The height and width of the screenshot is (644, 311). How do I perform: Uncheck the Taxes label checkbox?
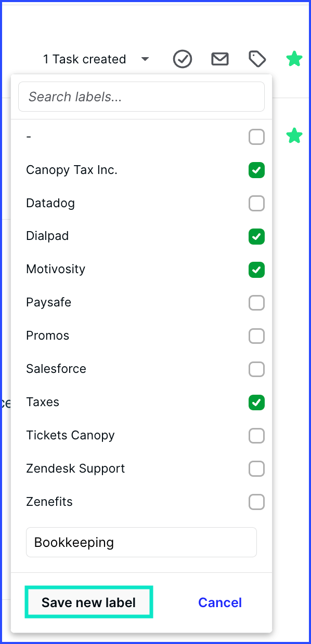tap(256, 403)
